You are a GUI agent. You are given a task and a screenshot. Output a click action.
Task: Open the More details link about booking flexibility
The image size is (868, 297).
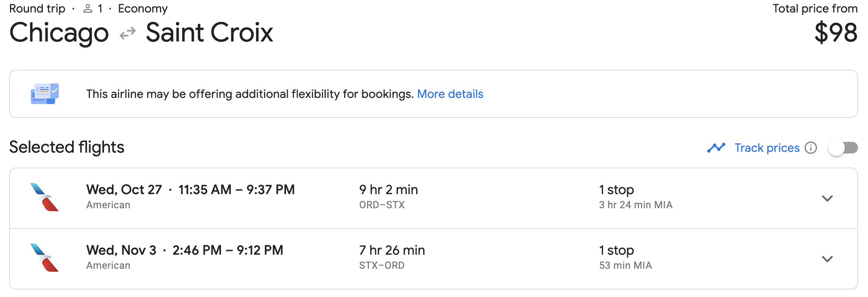tap(450, 94)
